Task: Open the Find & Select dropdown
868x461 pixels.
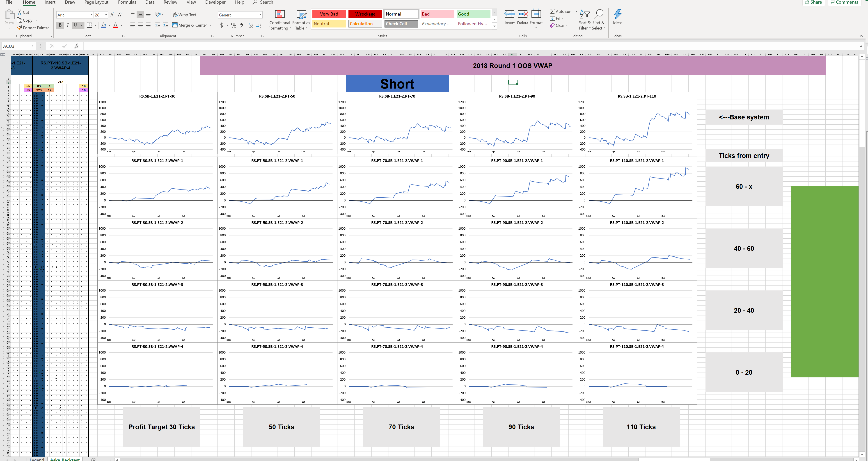Action: tap(598, 20)
